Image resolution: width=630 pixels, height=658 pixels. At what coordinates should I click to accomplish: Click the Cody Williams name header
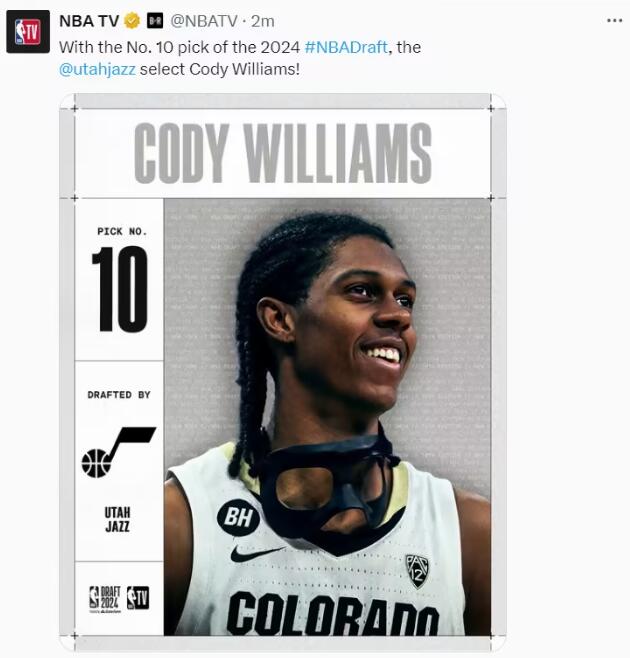click(283, 153)
